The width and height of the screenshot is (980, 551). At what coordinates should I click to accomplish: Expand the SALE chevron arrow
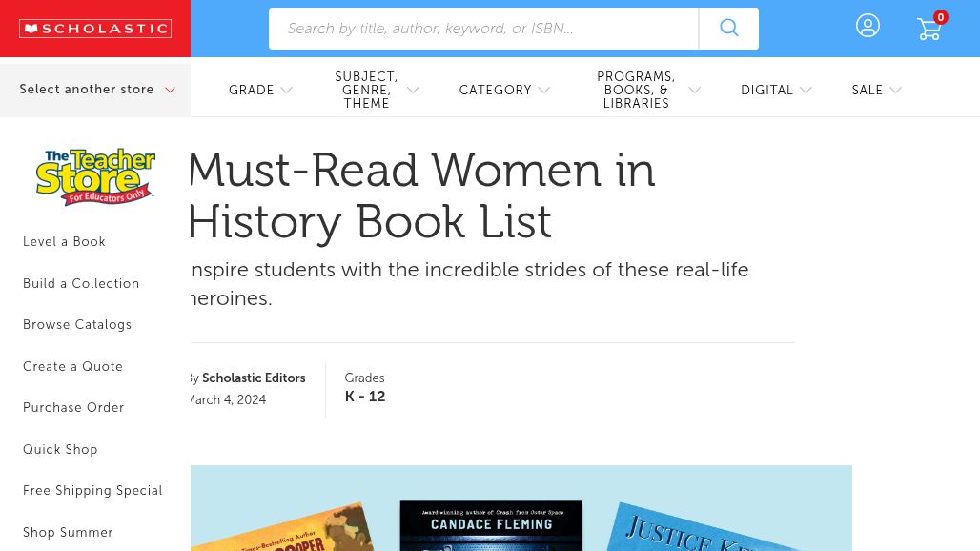click(x=895, y=90)
